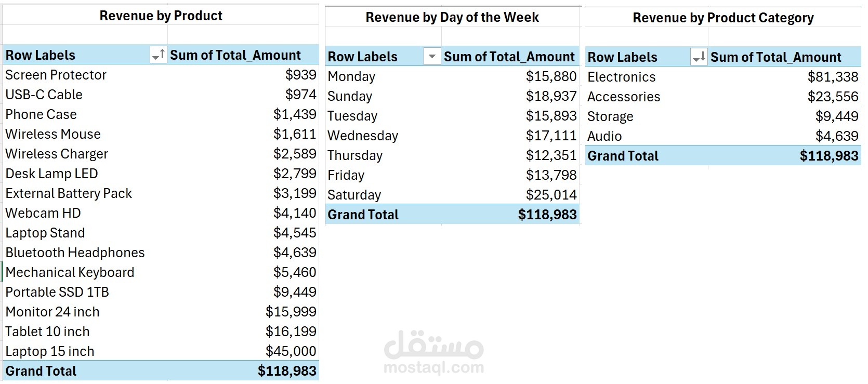868x384 pixels.
Task: Click the Electronics category label
Action: point(621,77)
